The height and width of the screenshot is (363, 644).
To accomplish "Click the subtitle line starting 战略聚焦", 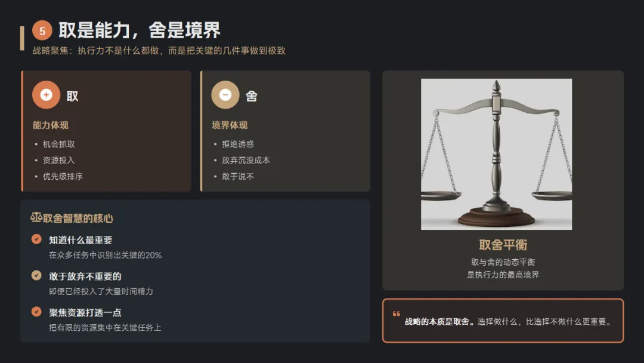I will pos(159,51).
